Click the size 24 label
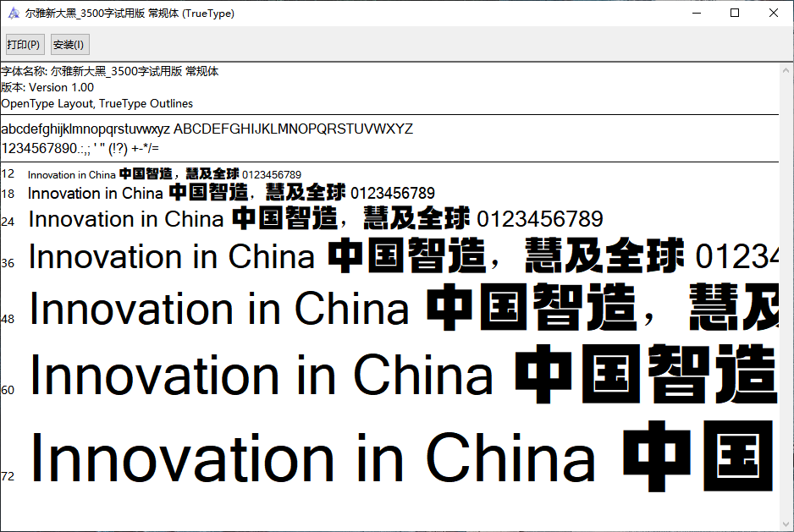Image resolution: width=794 pixels, height=532 pixels. tap(8, 222)
